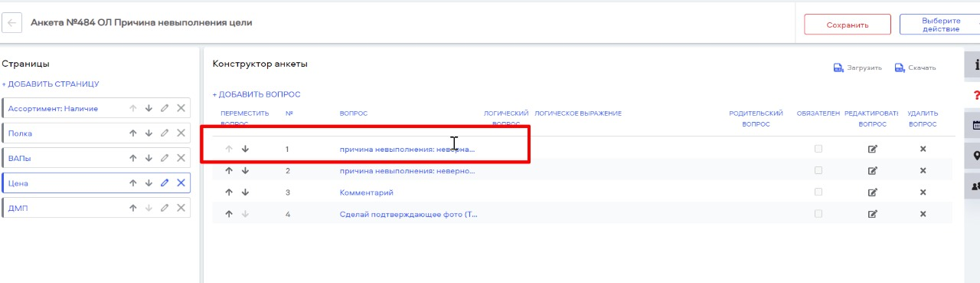Toggle the Обязателен checkbox for question 1
Image resolution: width=980 pixels, height=283 pixels.
click(x=818, y=148)
